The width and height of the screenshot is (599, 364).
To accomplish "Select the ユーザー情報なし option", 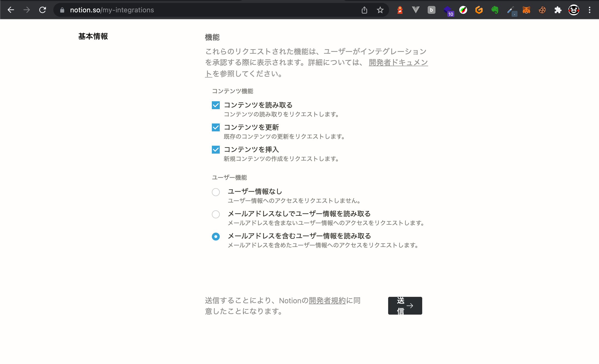I will coord(216,192).
